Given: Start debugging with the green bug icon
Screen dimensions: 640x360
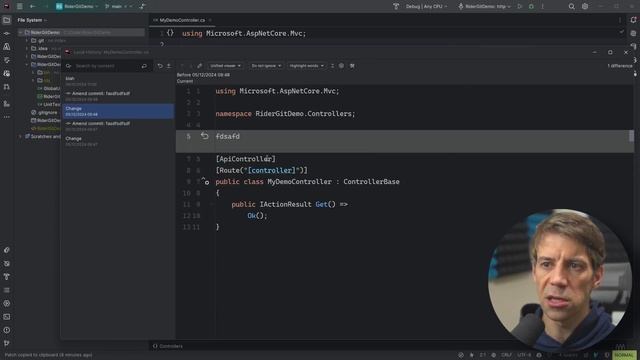Looking at the screenshot, I should point(531,7).
